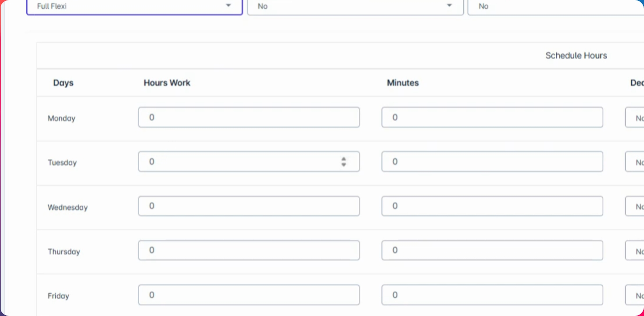Focus Monday Hours Work input
Image resolution: width=644 pixels, height=316 pixels.
click(248, 118)
